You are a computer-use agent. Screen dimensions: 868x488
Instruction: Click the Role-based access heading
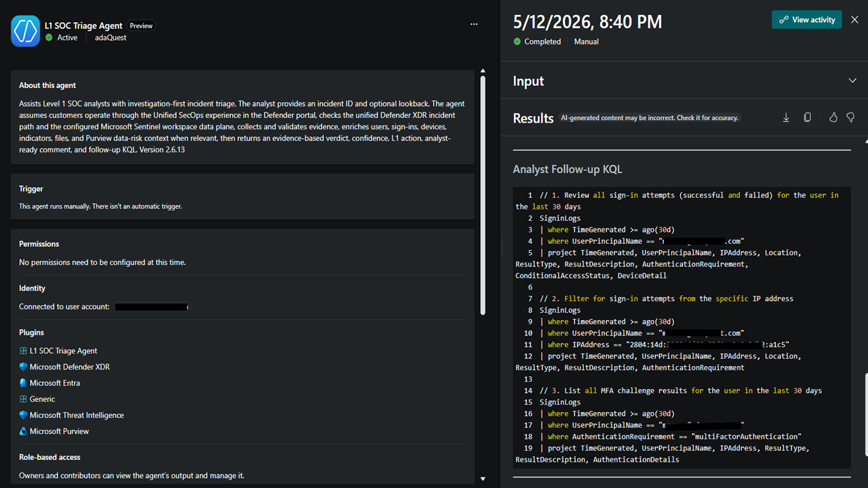50,457
